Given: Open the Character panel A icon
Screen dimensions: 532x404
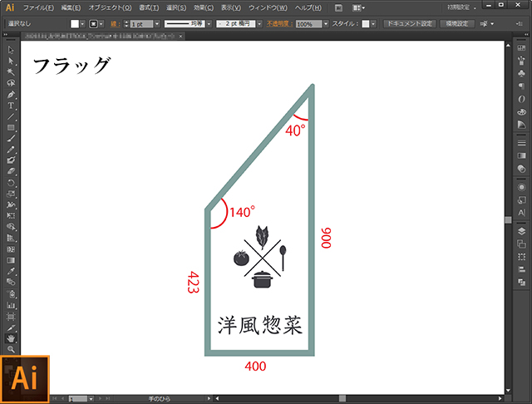Looking at the screenshot, I should click(x=521, y=213).
